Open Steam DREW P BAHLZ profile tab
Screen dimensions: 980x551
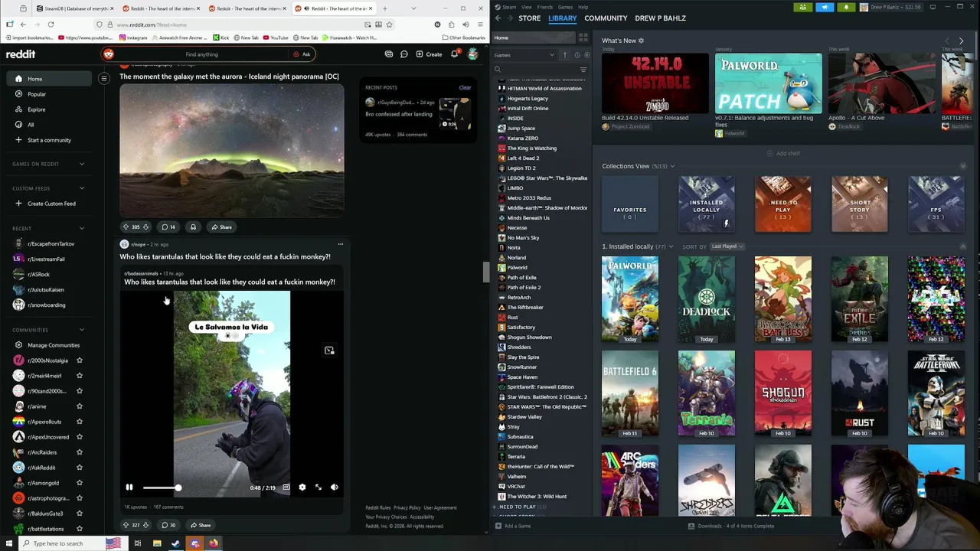click(x=660, y=18)
